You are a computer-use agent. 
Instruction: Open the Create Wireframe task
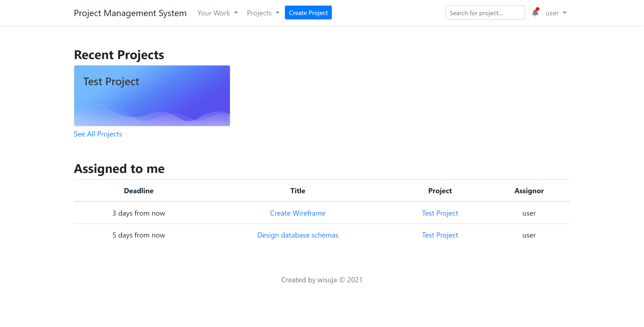[x=297, y=213]
